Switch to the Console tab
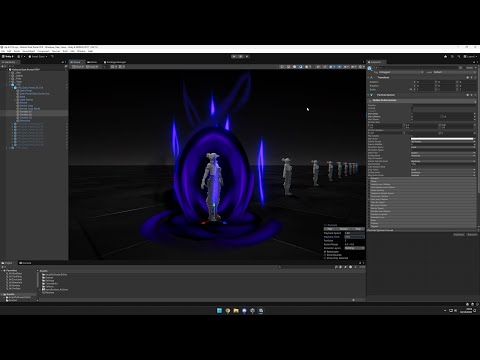 click(x=25, y=263)
